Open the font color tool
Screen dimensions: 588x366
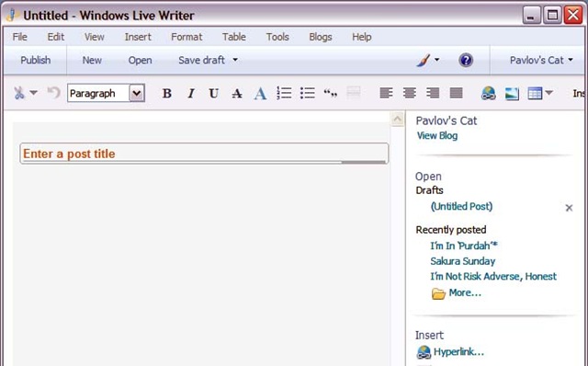260,93
